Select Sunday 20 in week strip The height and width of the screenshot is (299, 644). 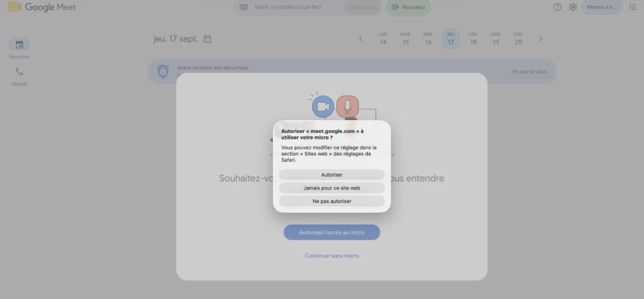click(518, 39)
